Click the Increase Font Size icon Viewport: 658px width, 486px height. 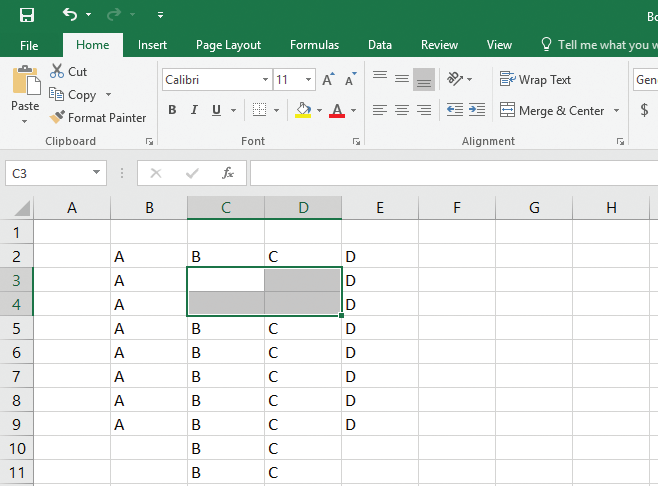[x=328, y=79]
